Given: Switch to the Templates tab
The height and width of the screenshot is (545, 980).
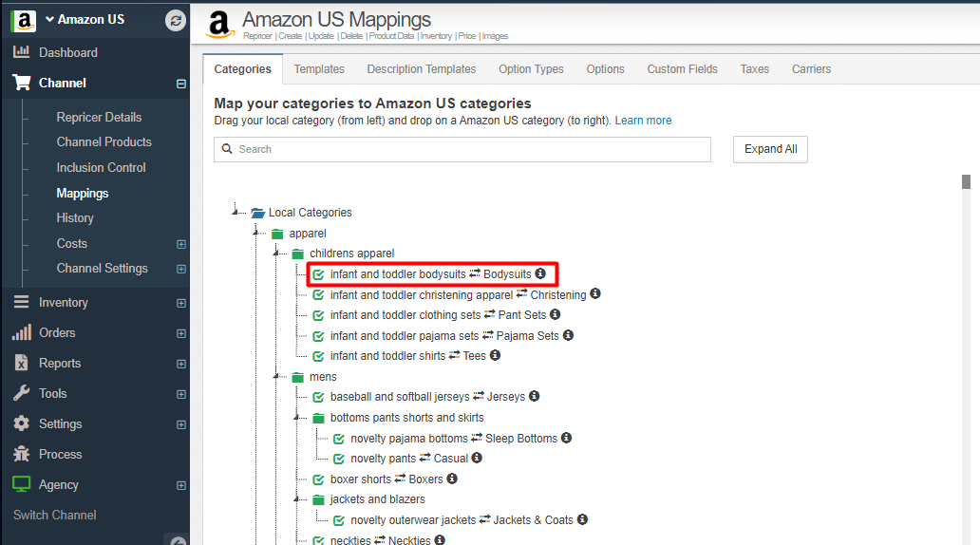Looking at the screenshot, I should [319, 68].
